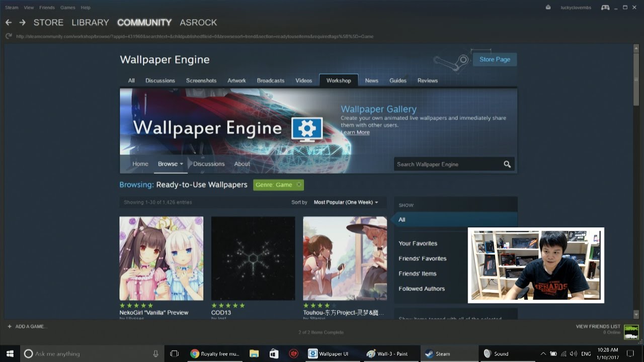
Task: Switch to the Wallpaper UI taskbar window
Action: point(333,353)
